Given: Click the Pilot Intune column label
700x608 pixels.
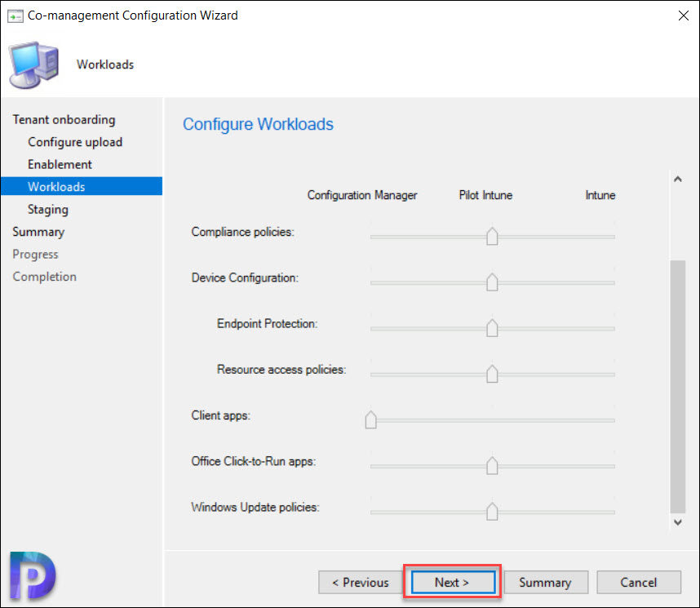Looking at the screenshot, I should 485,195.
